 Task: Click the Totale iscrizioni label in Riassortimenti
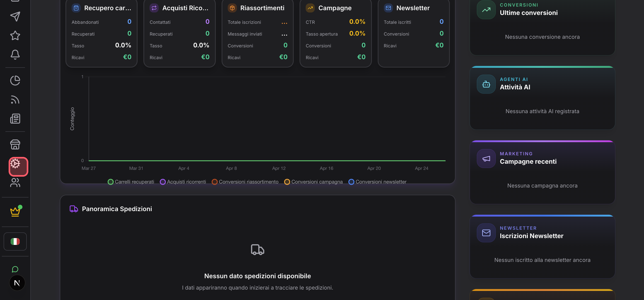point(244,22)
